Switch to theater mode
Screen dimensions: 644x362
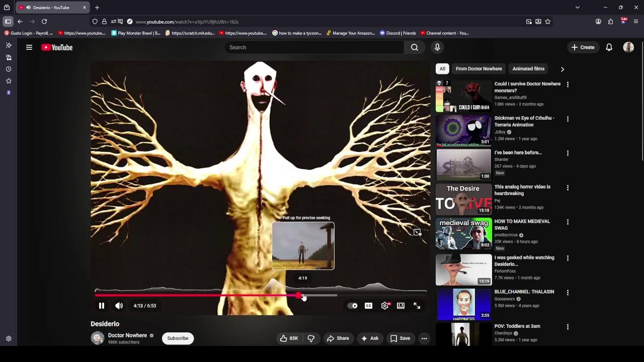[401, 306]
